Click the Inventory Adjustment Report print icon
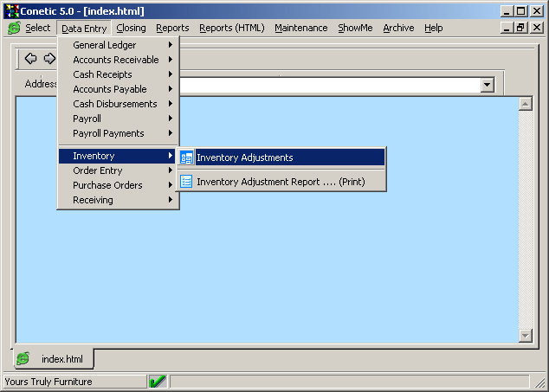 pyautogui.click(x=186, y=182)
